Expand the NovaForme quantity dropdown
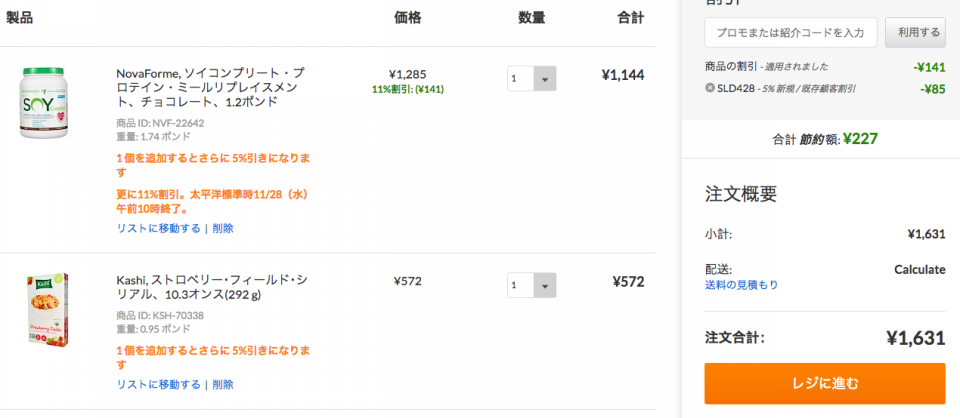This screenshot has height=418, width=960. 531,78
